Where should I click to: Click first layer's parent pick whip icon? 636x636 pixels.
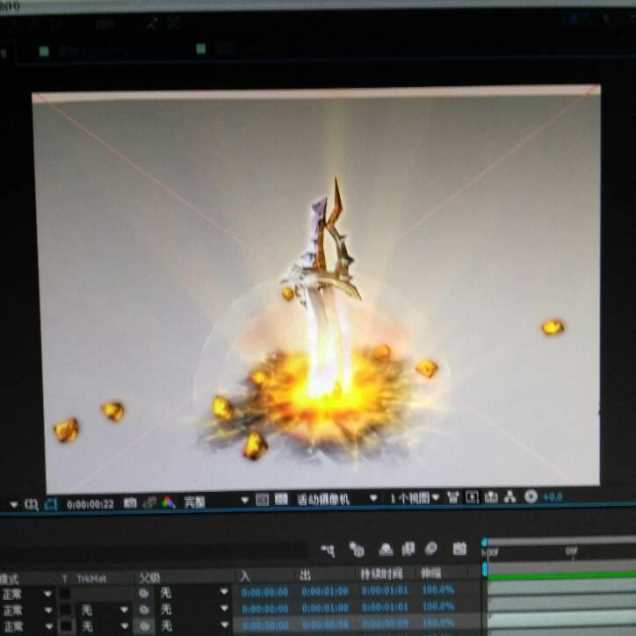pyautogui.click(x=144, y=593)
